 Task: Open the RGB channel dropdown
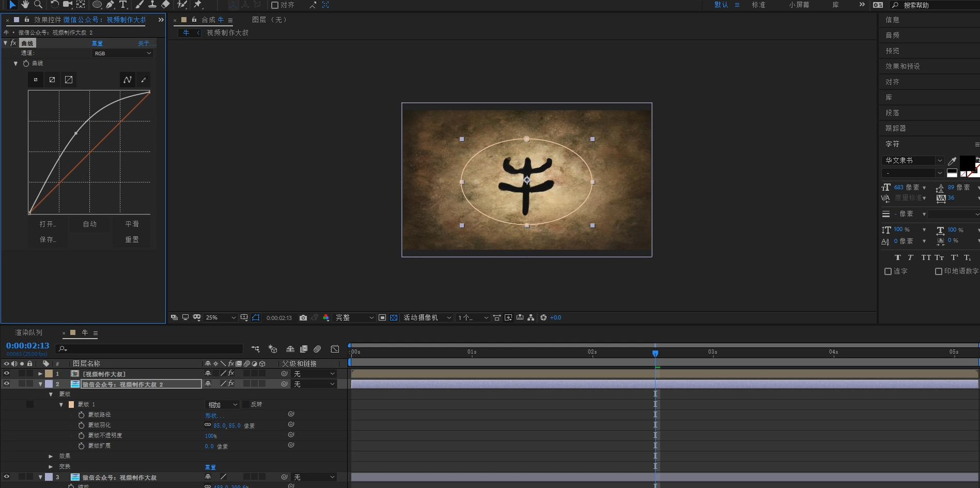(x=123, y=53)
